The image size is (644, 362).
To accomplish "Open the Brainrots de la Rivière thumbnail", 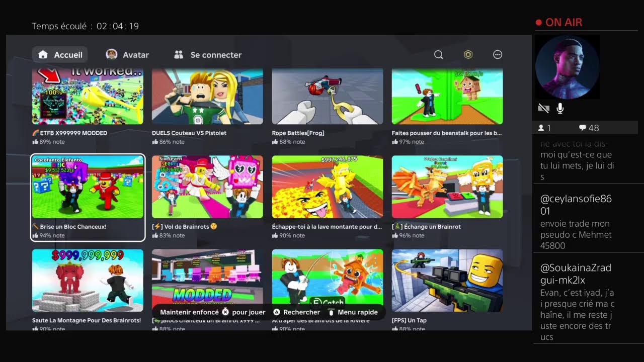I will pyautogui.click(x=328, y=281).
